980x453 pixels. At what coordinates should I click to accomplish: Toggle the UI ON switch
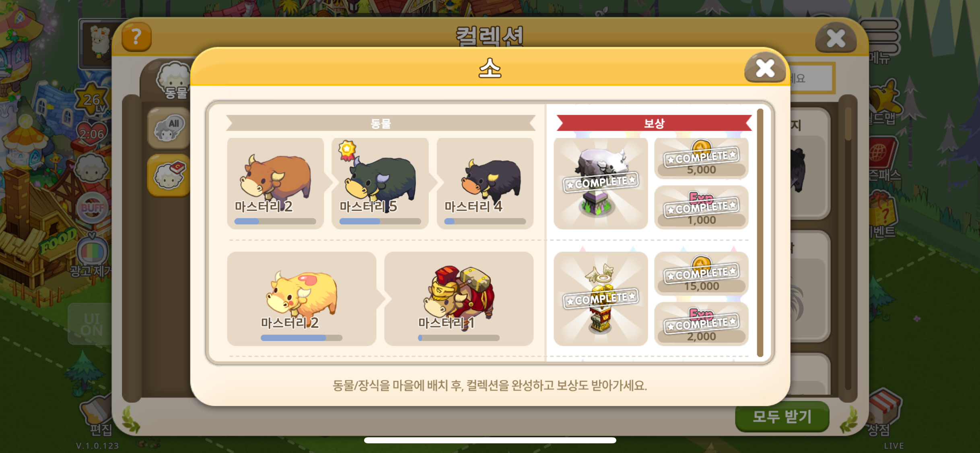(x=91, y=325)
